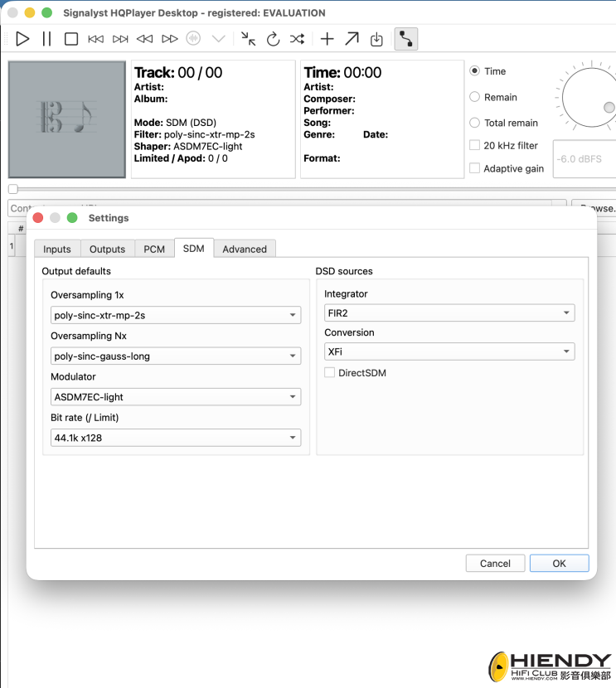
Task: Open the Integrator FIR2 dropdown
Action: coord(449,313)
